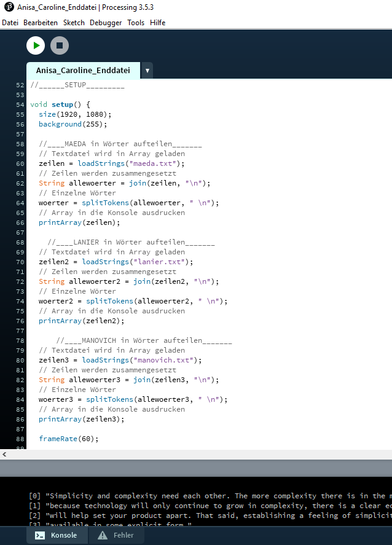Click the 'printArray(zeilen2);' line
392x545 pixels.
pos(81,321)
